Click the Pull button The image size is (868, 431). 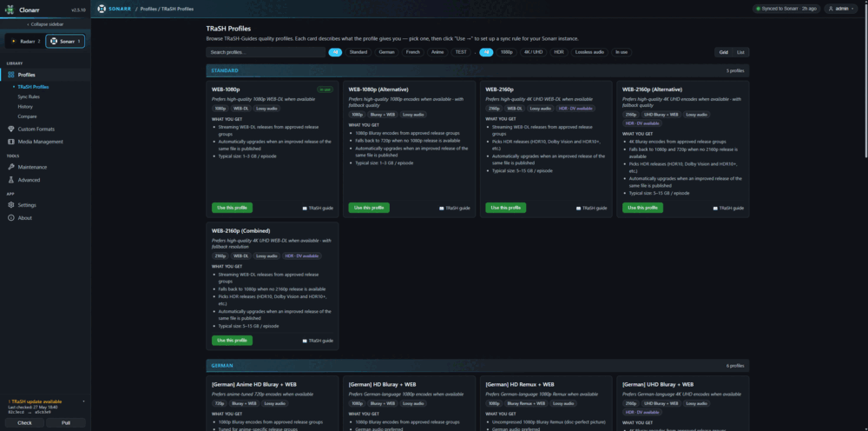point(66,422)
